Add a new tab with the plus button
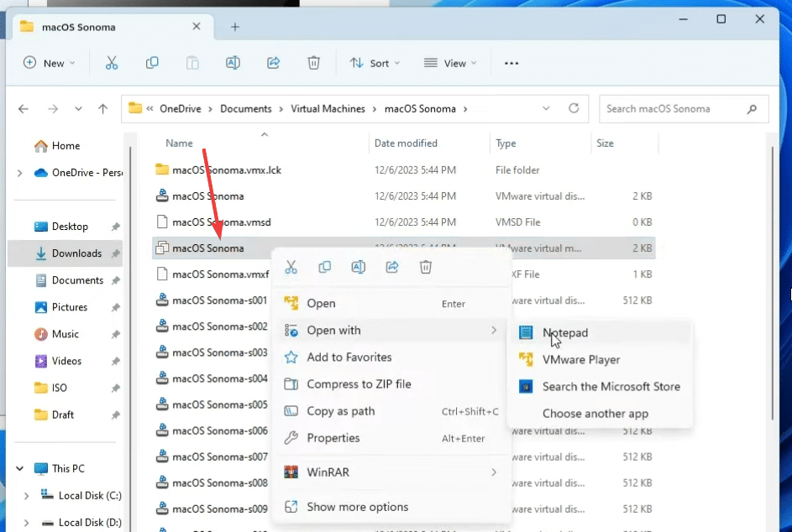 coord(235,27)
